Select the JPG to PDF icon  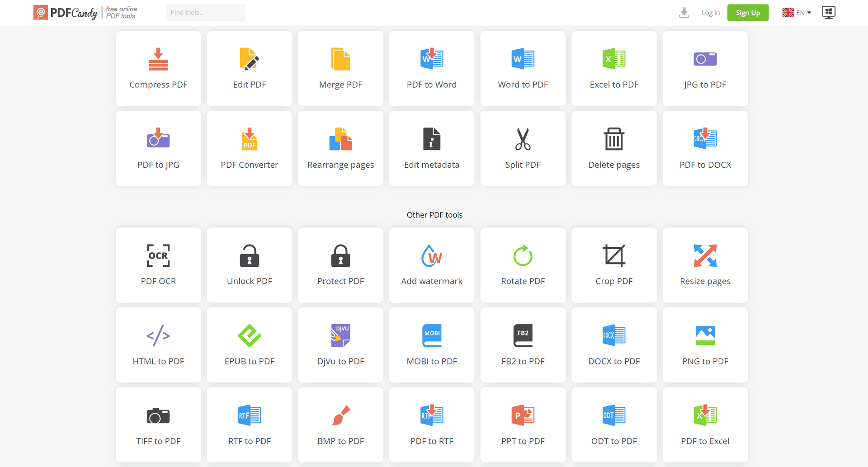click(x=705, y=59)
